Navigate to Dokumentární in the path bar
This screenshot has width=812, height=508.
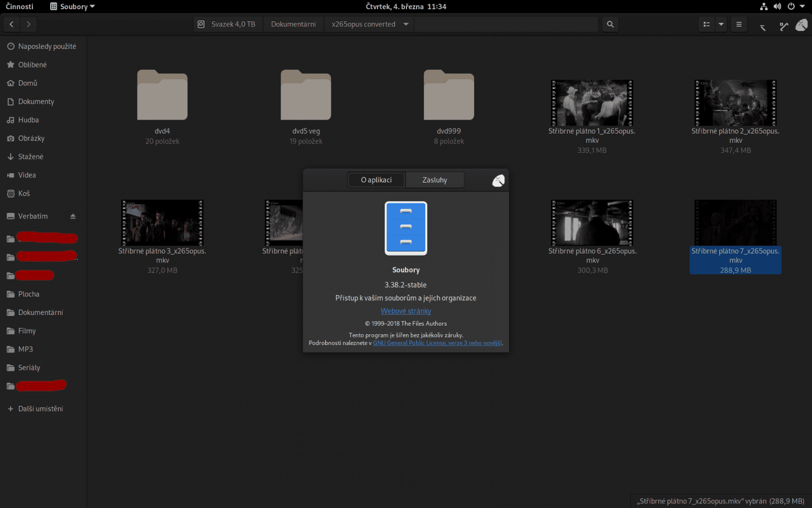click(293, 24)
